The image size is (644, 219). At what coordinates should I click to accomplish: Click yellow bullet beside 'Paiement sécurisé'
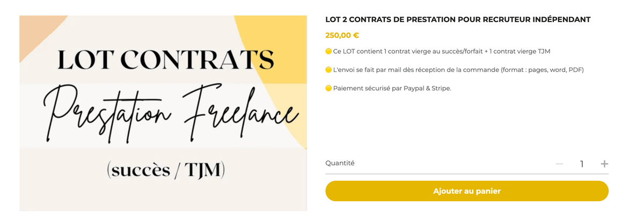tap(328, 88)
